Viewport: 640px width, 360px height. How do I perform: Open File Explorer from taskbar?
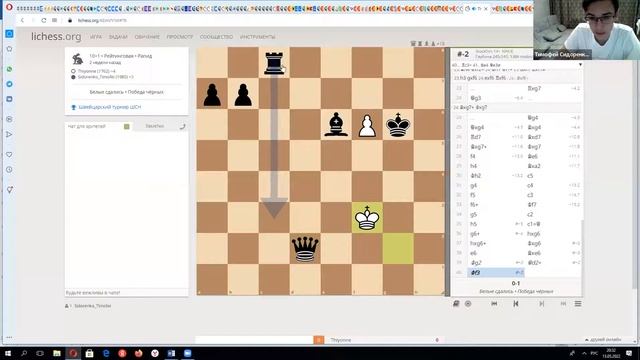(57, 353)
